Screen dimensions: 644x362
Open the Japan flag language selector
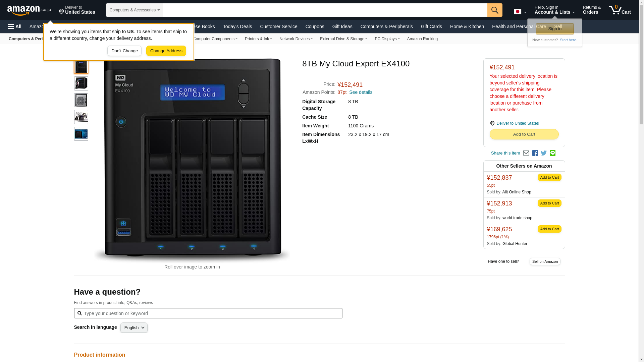pos(520,12)
